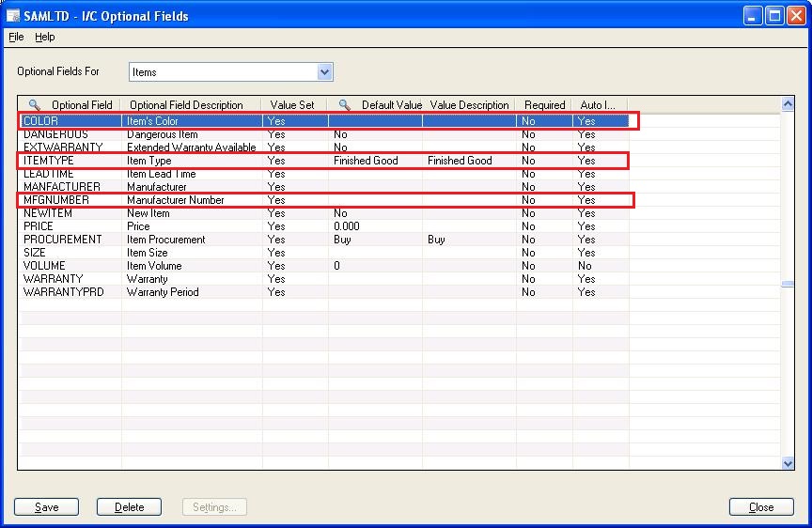Click the Save button
The width and height of the screenshot is (812, 528).
point(47,506)
